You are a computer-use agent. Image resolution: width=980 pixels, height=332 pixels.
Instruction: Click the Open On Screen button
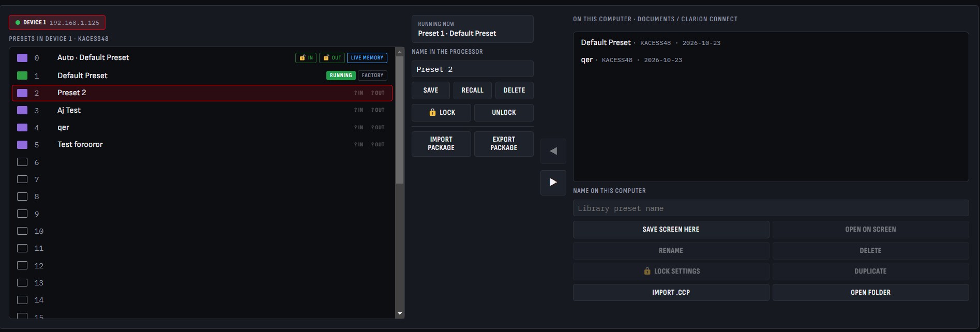(871, 230)
